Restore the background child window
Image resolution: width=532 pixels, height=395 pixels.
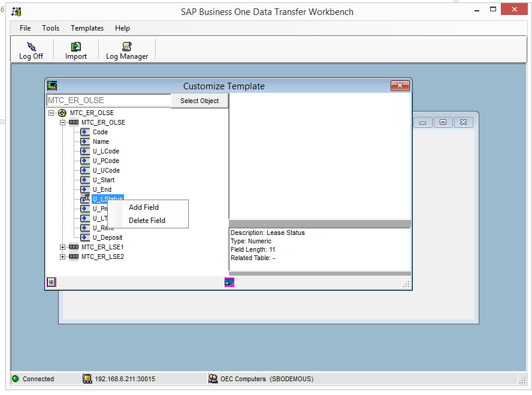tap(443, 122)
